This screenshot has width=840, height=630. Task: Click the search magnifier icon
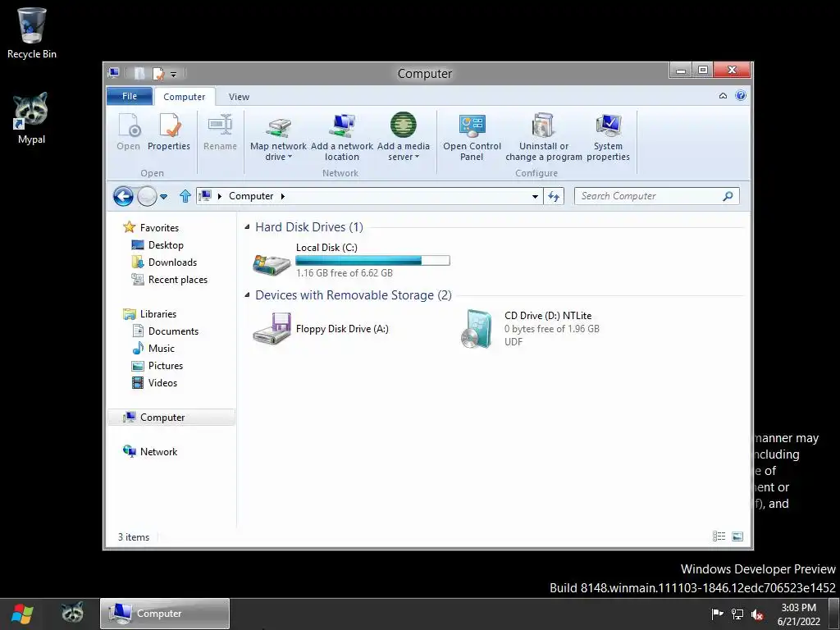point(728,196)
